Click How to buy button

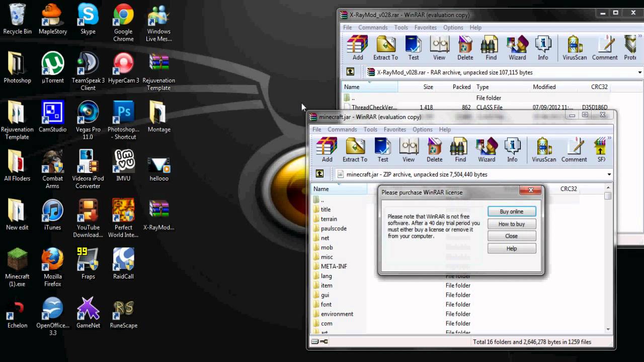pos(512,224)
